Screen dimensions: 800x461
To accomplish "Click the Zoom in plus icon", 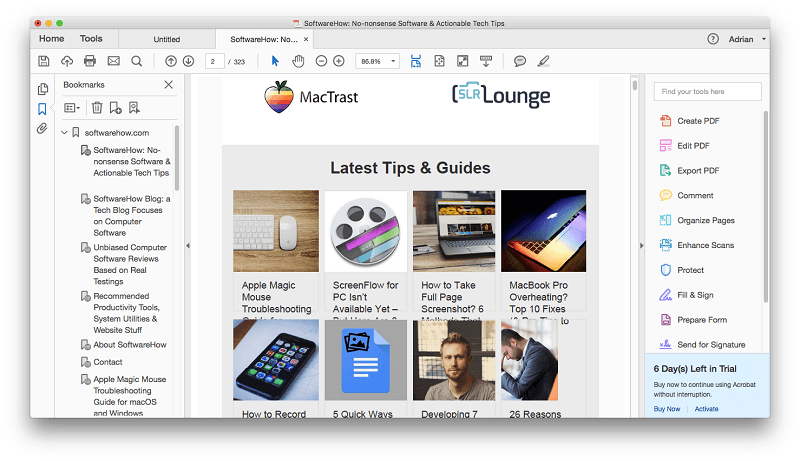I will [339, 61].
